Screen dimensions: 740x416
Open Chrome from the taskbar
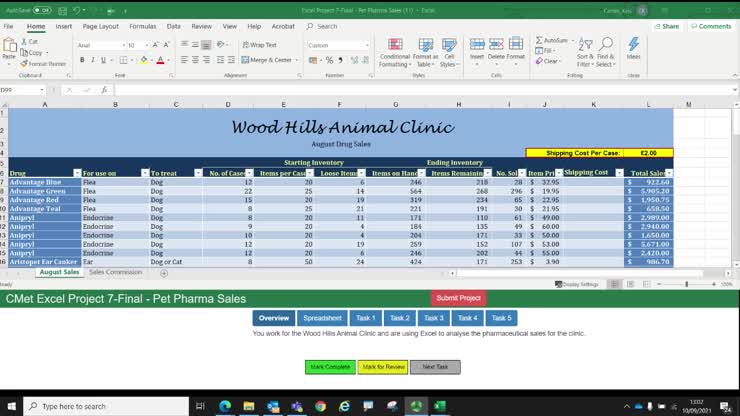pyautogui.click(x=320, y=406)
